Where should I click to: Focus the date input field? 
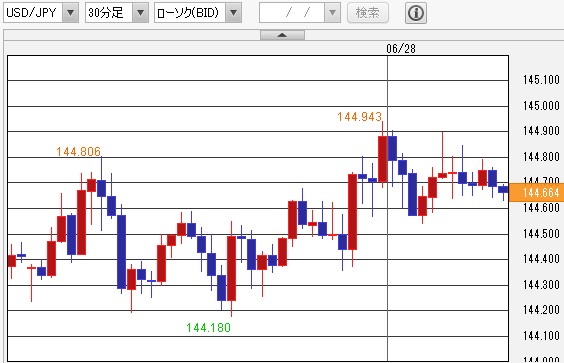click(x=292, y=13)
